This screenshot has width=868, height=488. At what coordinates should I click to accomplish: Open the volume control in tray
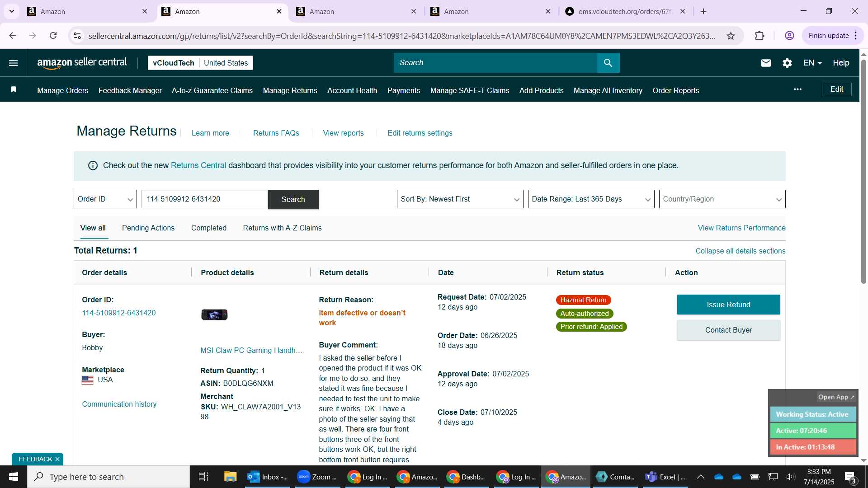click(790, 477)
